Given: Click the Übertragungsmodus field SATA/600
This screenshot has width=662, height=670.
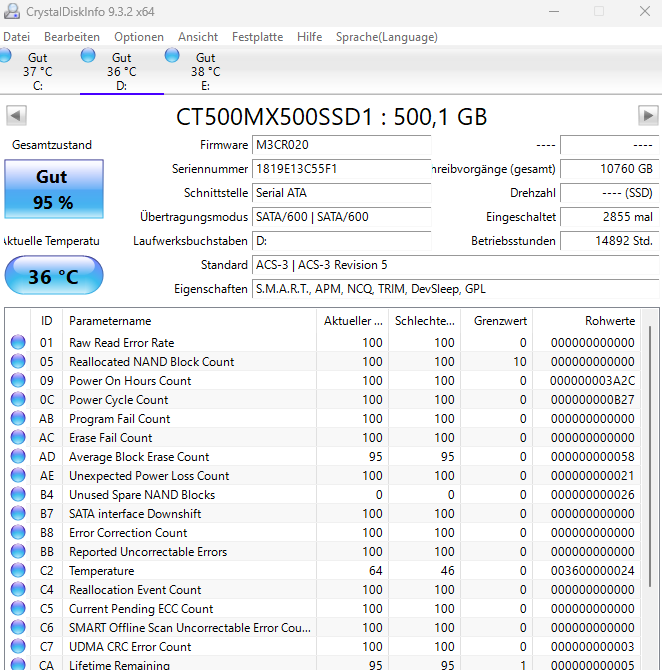Looking at the screenshot, I should click(341, 217).
